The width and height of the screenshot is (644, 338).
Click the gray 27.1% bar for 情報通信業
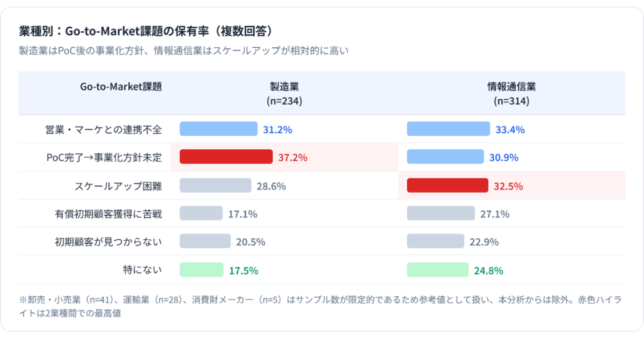441,214
